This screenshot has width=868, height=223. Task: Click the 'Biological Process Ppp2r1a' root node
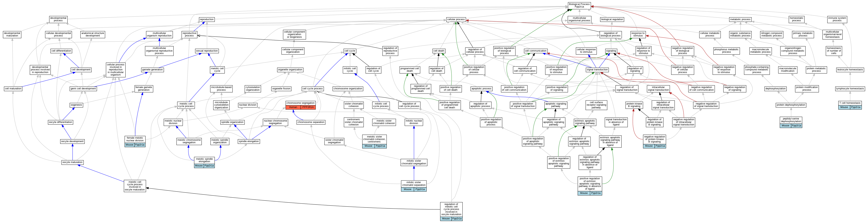[579, 5]
